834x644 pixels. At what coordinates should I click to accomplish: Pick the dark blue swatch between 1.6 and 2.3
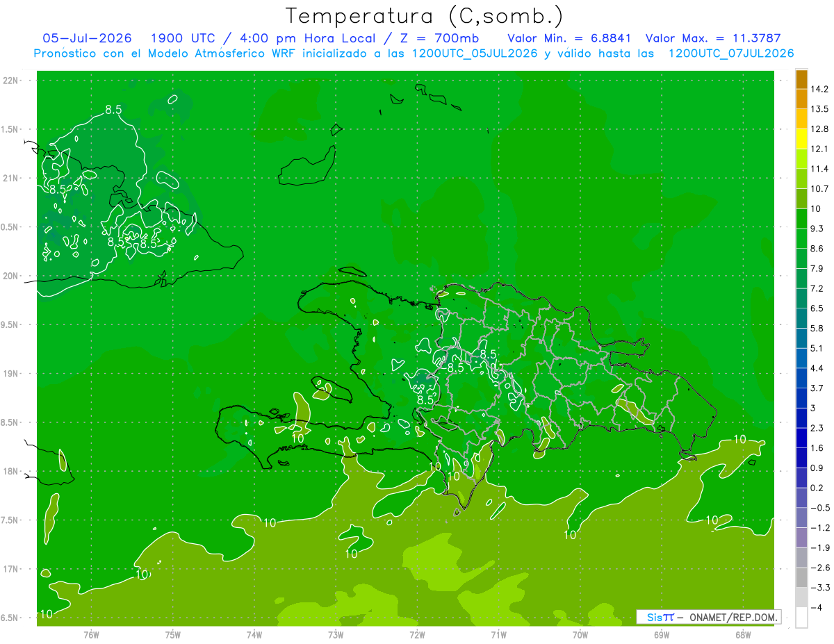[x=801, y=438]
